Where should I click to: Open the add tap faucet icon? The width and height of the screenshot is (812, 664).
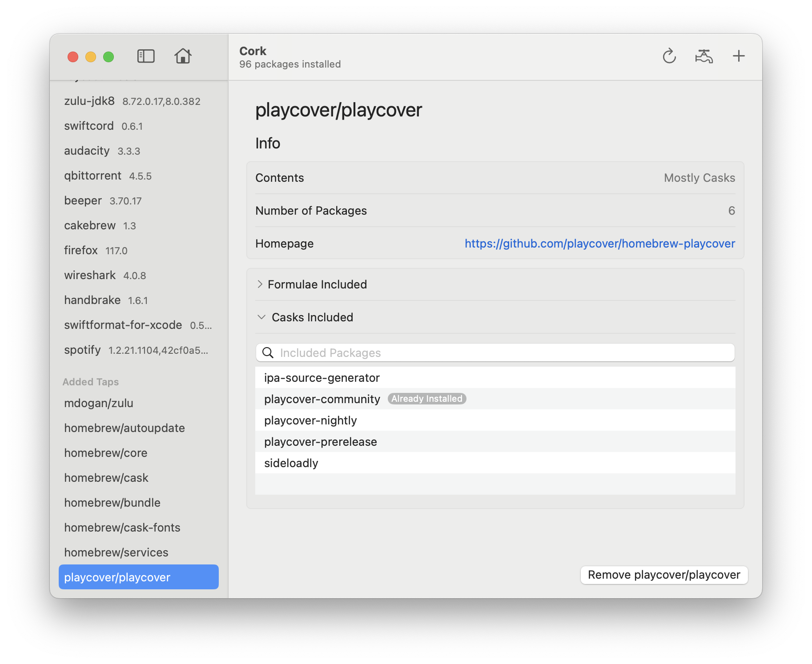704,56
